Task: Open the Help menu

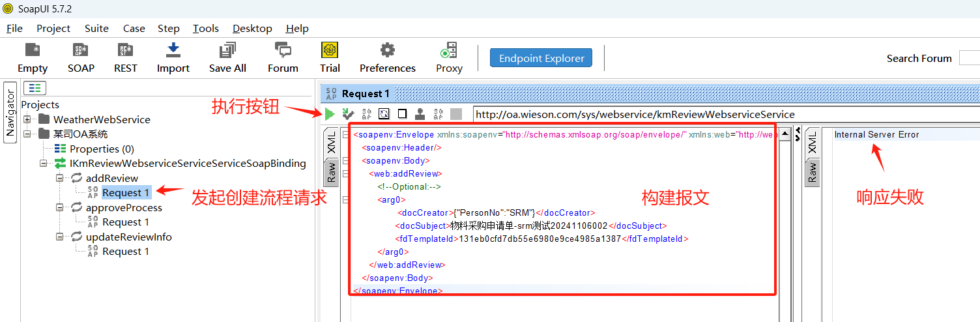Action: (x=297, y=28)
